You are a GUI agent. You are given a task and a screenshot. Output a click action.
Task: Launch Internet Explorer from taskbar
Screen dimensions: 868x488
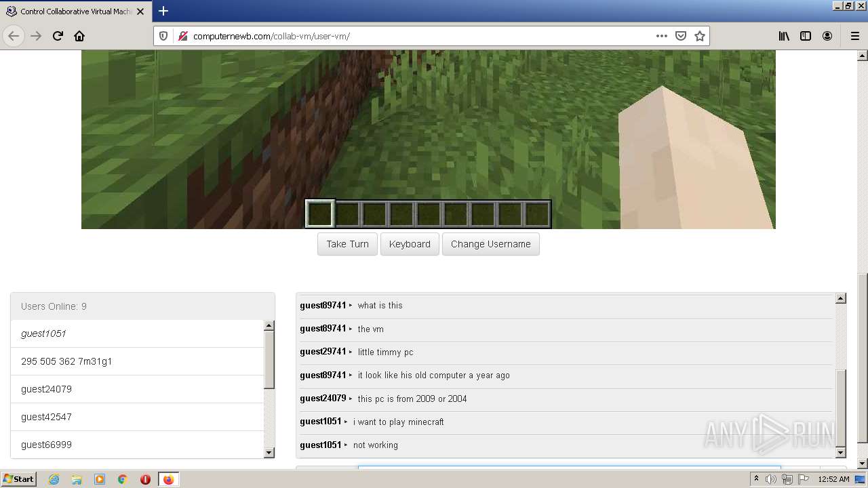point(54,479)
